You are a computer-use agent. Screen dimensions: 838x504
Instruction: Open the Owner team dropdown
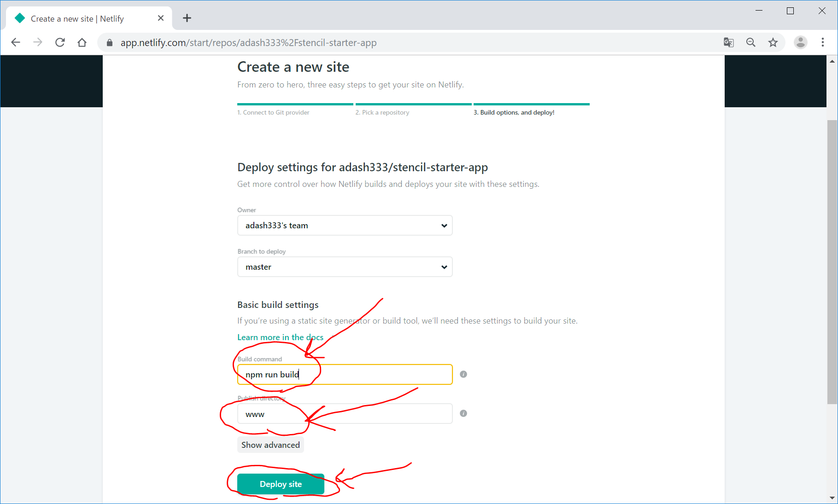[345, 226]
